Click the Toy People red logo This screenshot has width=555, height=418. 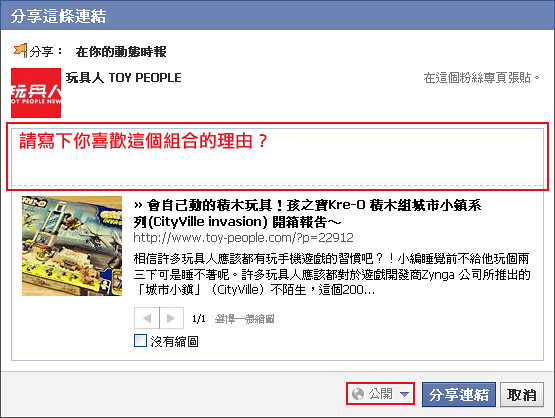click(36, 93)
